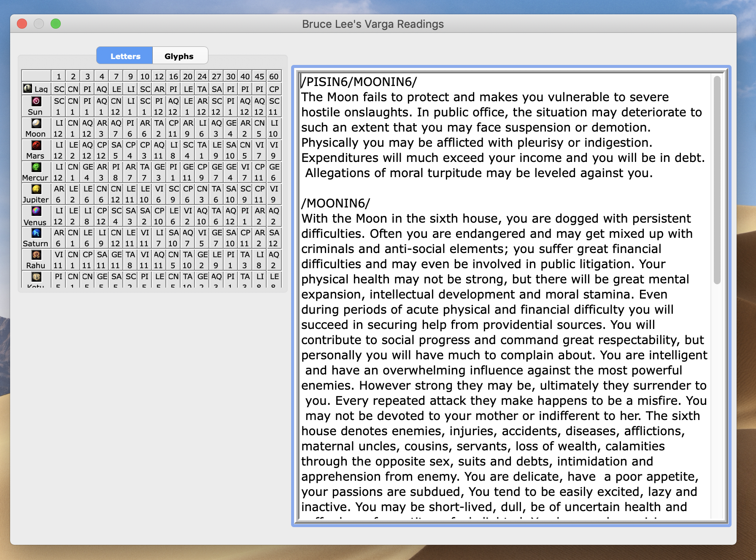Click the Ketu node icon
The height and width of the screenshot is (560, 756).
36,277
